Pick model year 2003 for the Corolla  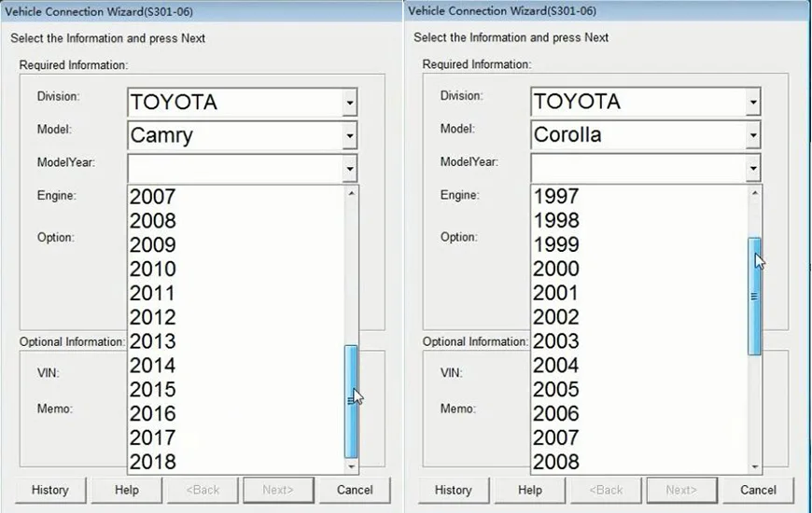(639, 341)
